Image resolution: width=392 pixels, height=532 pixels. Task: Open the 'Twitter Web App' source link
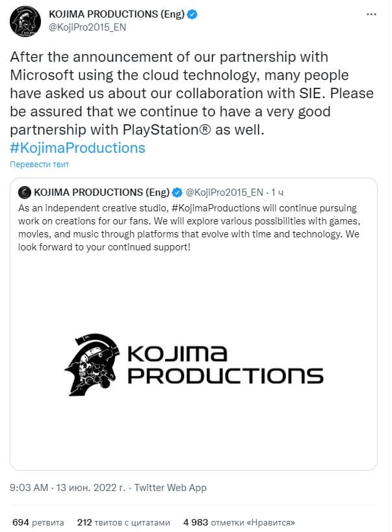coord(170,487)
